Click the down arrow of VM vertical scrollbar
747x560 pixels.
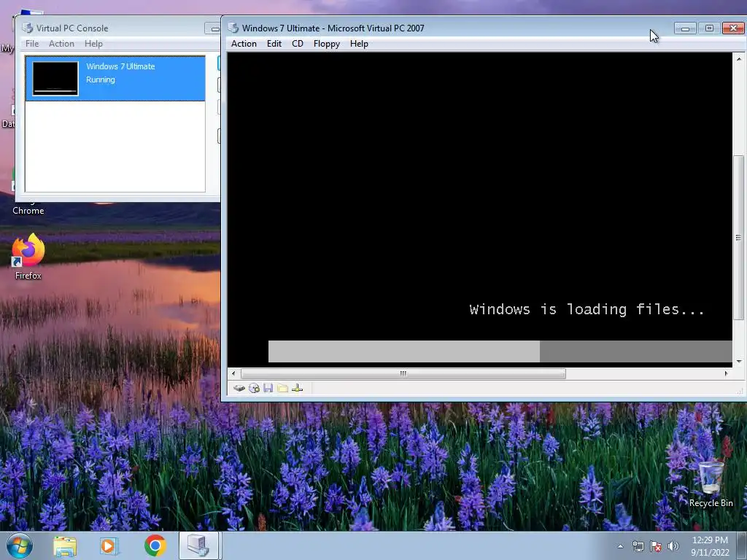coord(739,362)
